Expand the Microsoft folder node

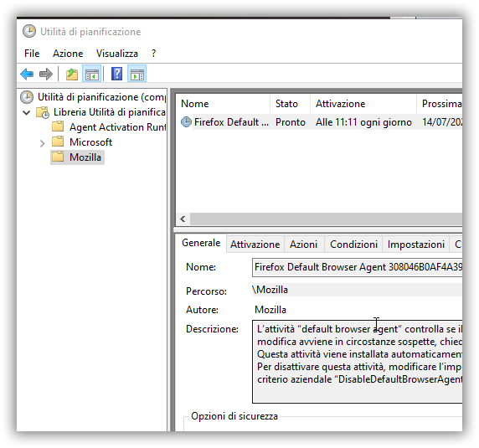[x=42, y=143]
